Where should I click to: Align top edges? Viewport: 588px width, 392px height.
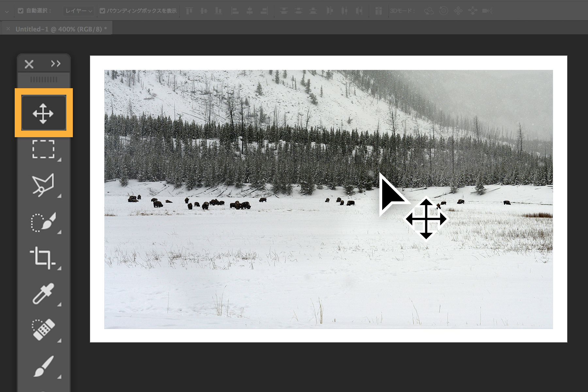tap(189, 11)
